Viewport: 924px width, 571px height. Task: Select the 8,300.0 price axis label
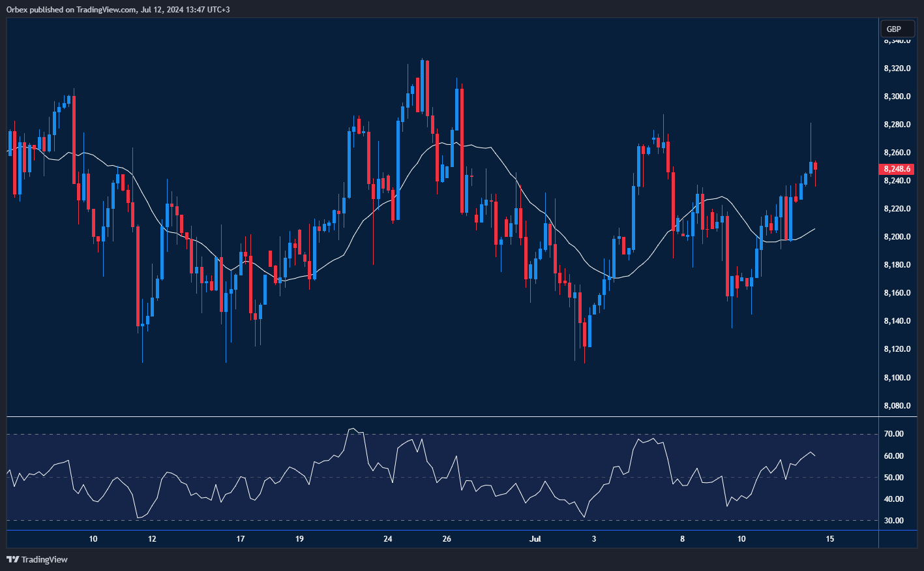tap(897, 97)
